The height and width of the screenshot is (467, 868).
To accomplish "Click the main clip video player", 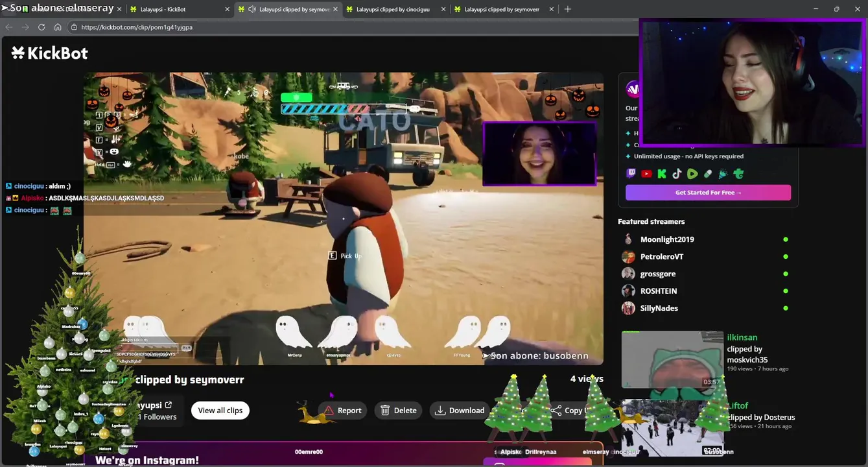I will tap(344, 219).
